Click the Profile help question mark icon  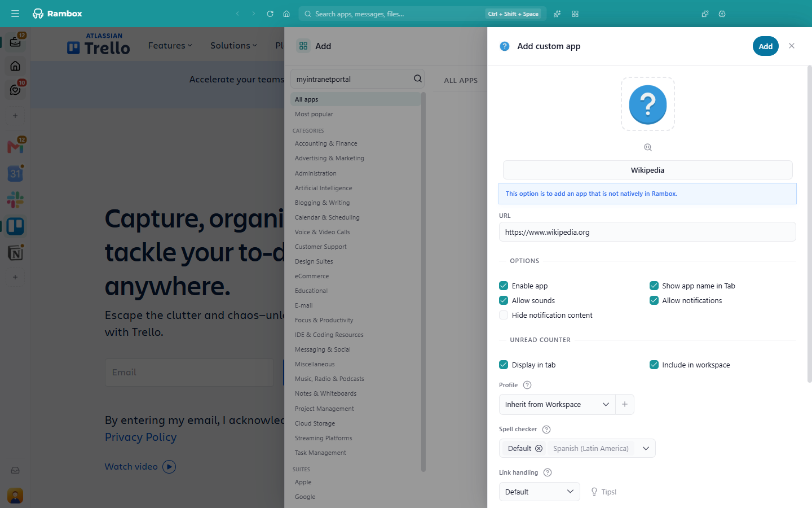[x=527, y=385]
